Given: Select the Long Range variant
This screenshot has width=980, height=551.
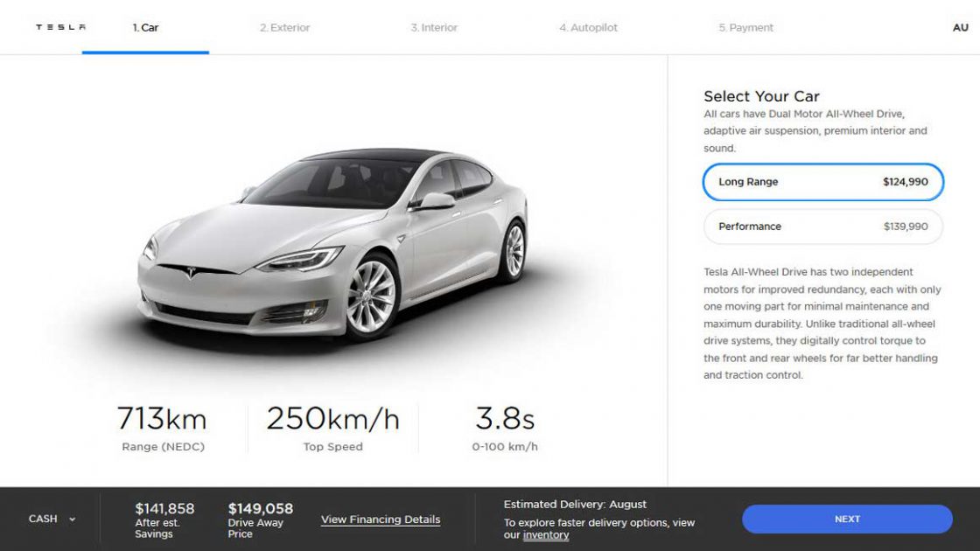Looking at the screenshot, I should [x=822, y=182].
